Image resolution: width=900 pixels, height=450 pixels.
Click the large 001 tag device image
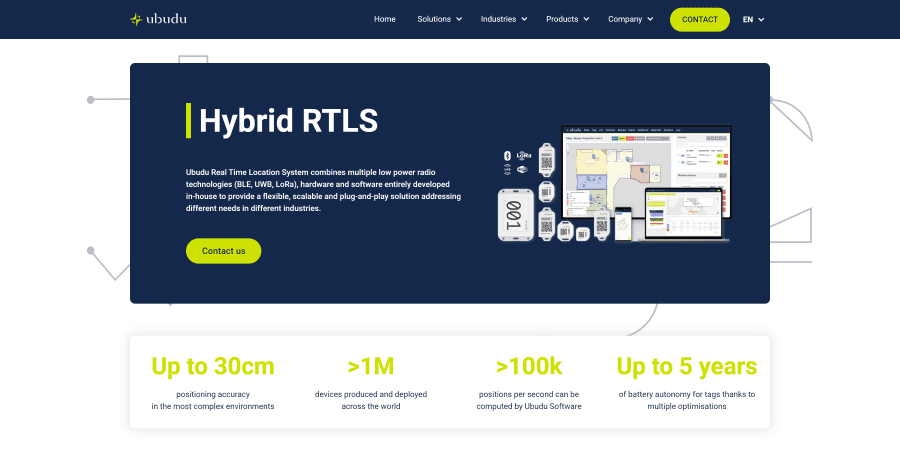click(x=516, y=215)
